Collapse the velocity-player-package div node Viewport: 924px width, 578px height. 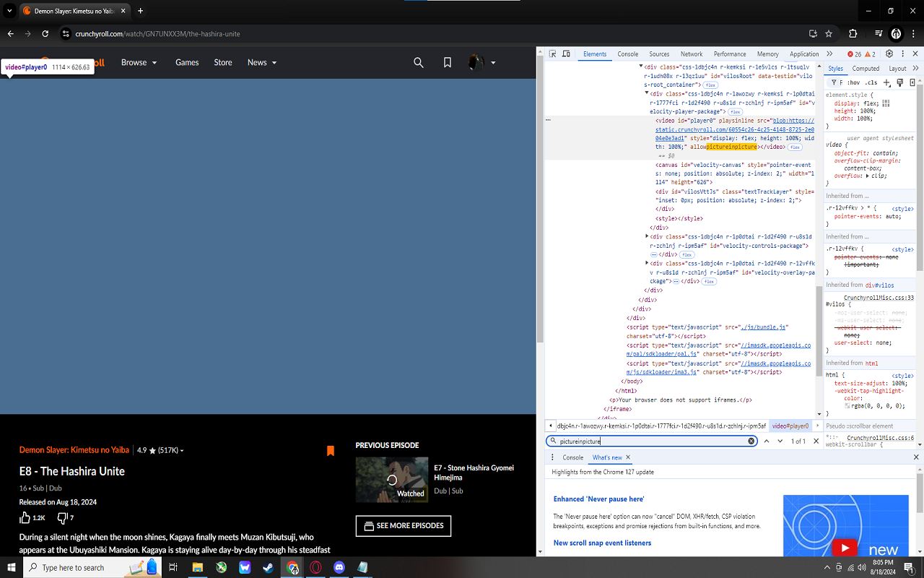(x=647, y=93)
